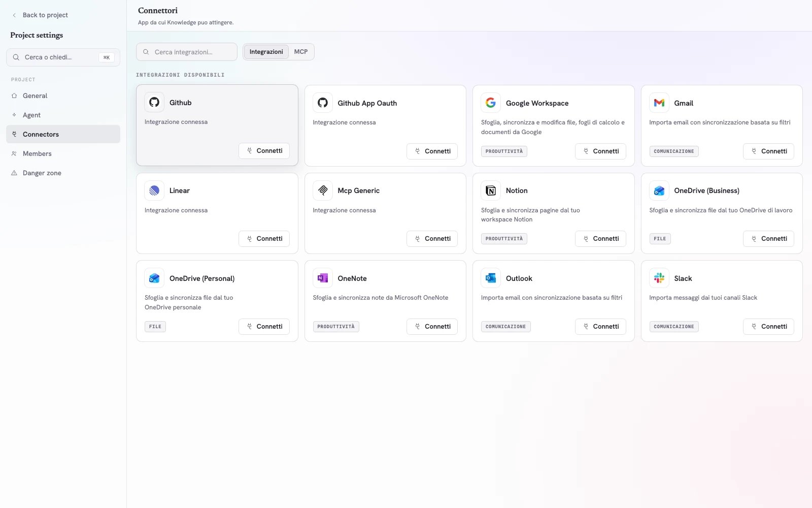This screenshot has height=508, width=812.
Task: Click the Linear logo icon
Action: [154, 190]
